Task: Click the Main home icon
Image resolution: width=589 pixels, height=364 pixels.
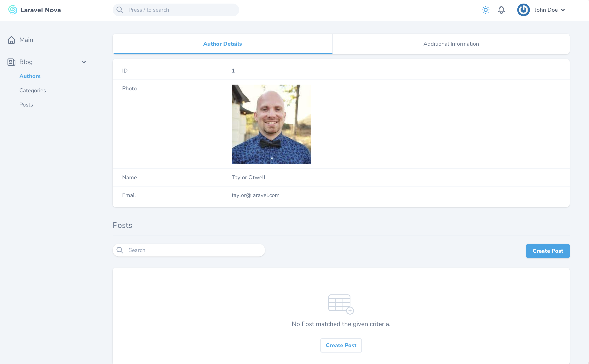Action: point(11,40)
